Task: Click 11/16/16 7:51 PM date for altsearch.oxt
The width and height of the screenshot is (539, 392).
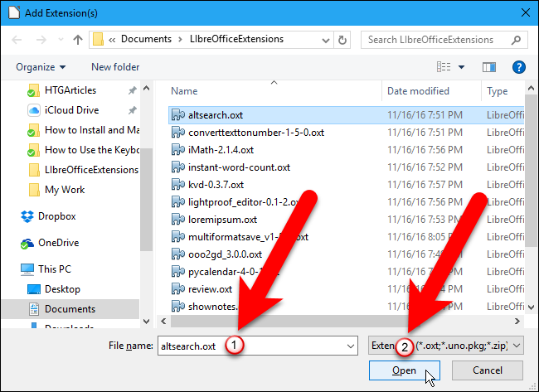Action: [x=425, y=115]
